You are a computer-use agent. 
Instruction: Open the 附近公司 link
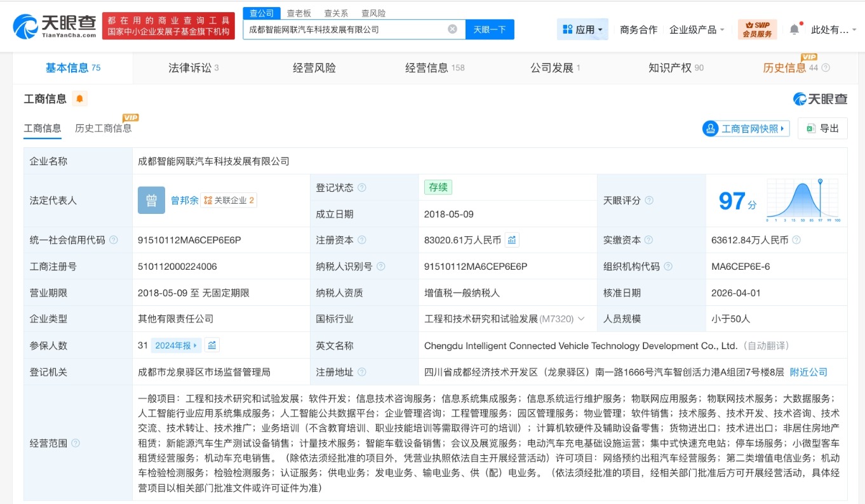click(x=808, y=372)
